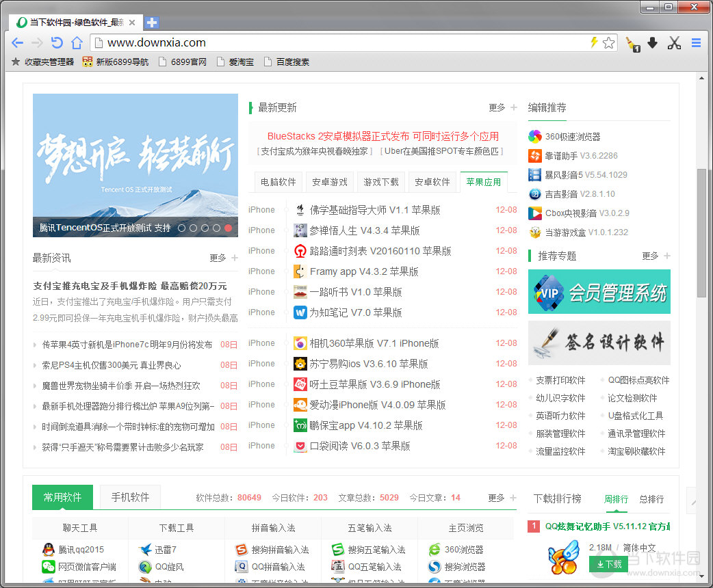Switch to the 手机软件 tab
The image size is (713, 588).
click(x=130, y=497)
